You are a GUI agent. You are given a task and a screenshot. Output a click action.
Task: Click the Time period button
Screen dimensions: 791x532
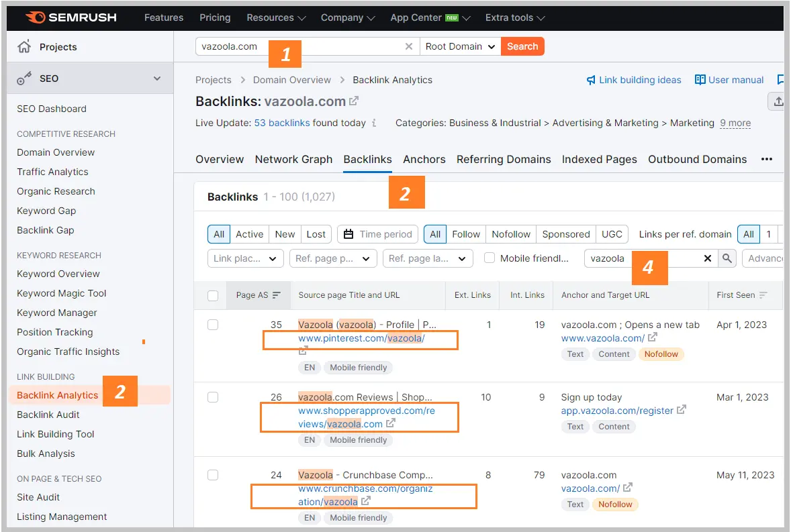pyautogui.click(x=378, y=234)
